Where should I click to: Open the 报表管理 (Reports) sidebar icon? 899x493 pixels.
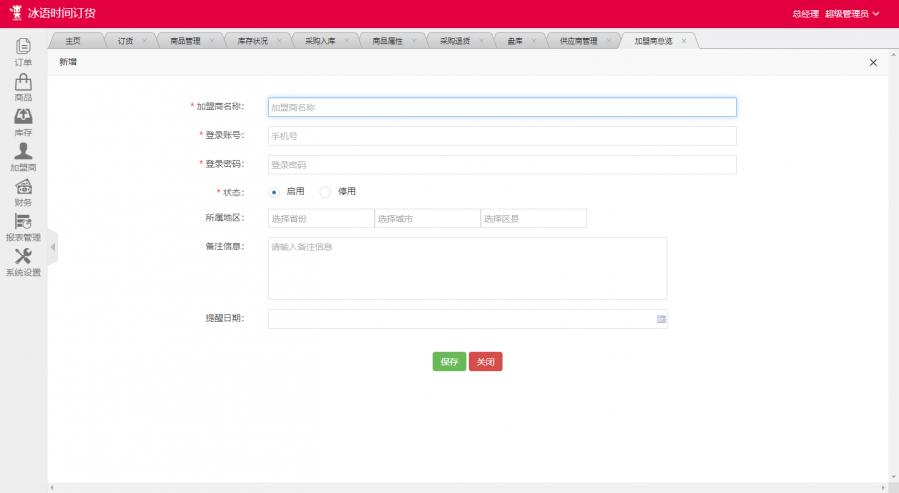click(23, 223)
